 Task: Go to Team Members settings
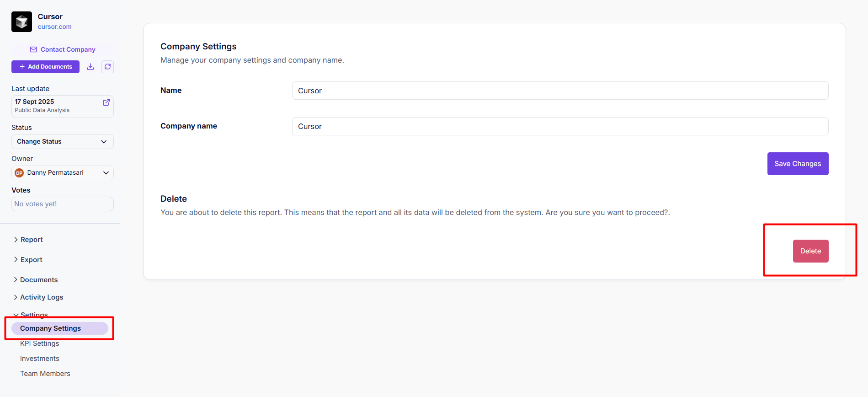[x=45, y=374]
